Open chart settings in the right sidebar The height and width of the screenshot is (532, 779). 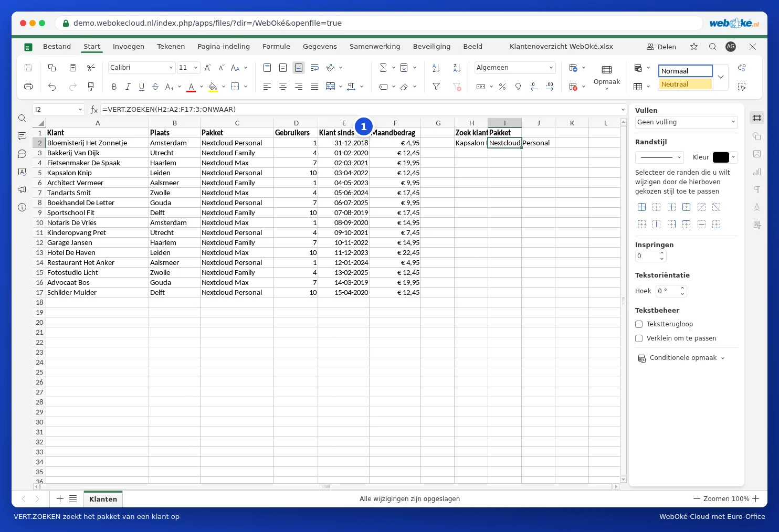[x=757, y=172]
